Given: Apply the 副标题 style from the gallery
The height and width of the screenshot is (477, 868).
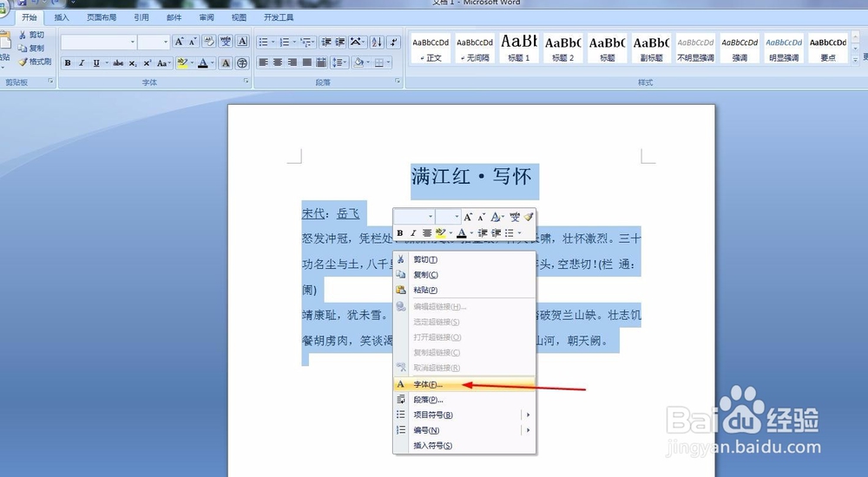Looking at the screenshot, I should (652, 49).
